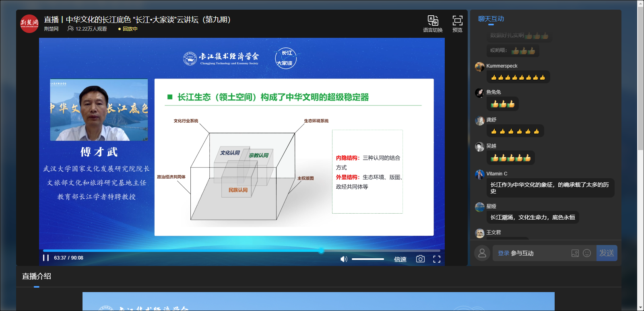Click the page scrollbar down arrow
Viewport: 644px width, 311px height.
pos(640,307)
